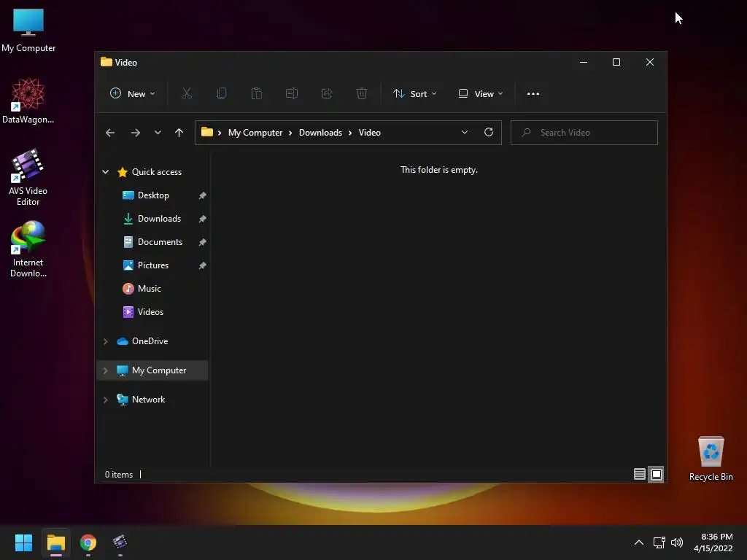Open recent locations chevron dropdown
The width and height of the screenshot is (747, 560).
(x=158, y=133)
